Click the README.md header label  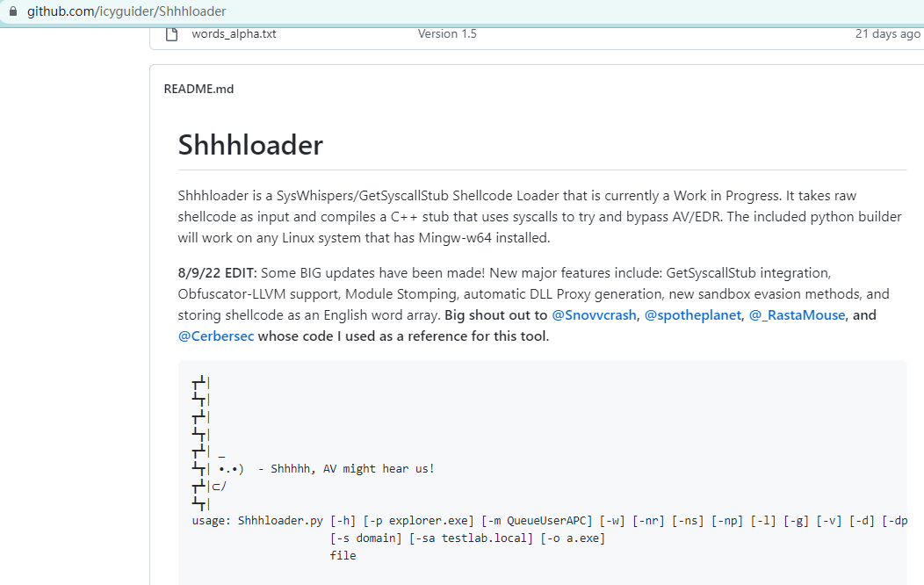(199, 89)
